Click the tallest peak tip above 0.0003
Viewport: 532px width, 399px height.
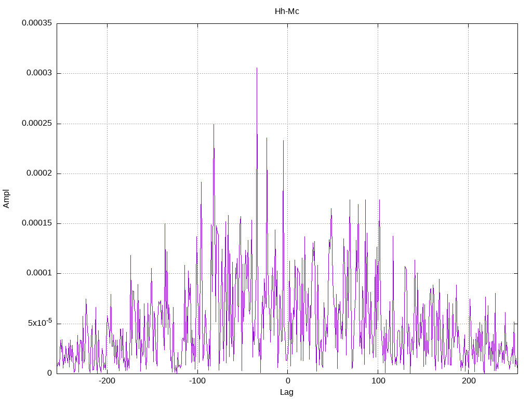257,68
